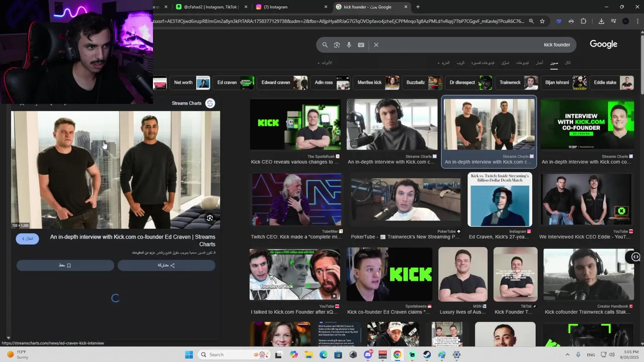Open Kick cofounder Trainwreck calls Stak thumbnail
Image resolution: width=644 pixels, height=362 pixels.
tap(588, 275)
